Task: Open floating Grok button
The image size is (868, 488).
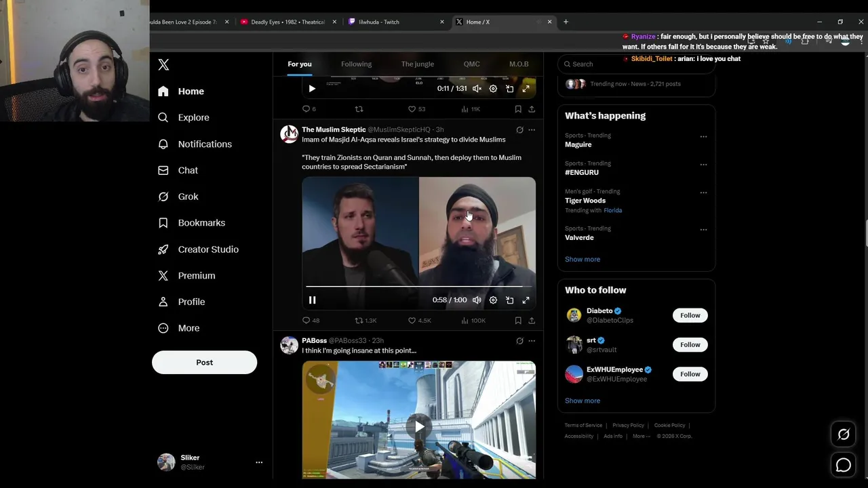Action: point(844,434)
